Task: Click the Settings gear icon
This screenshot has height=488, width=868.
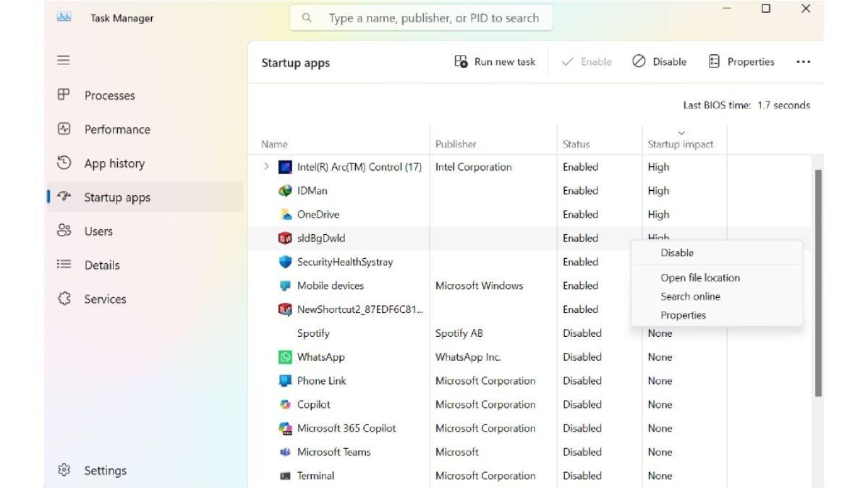Action: 64,470
